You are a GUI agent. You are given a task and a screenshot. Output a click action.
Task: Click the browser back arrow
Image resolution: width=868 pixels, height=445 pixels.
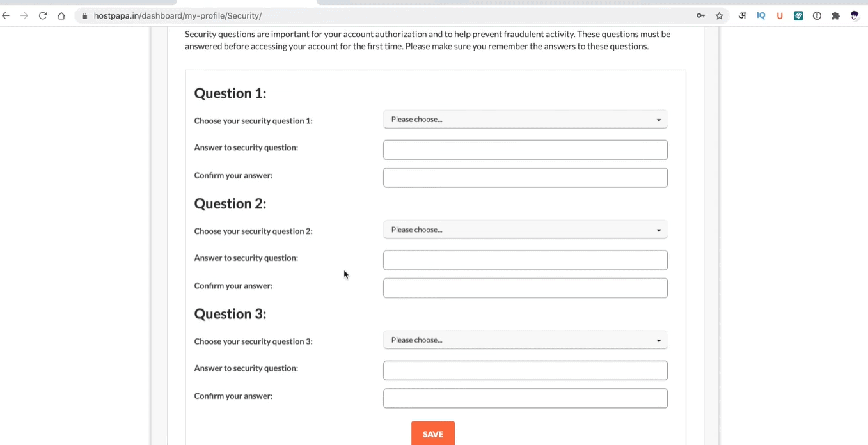point(6,16)
